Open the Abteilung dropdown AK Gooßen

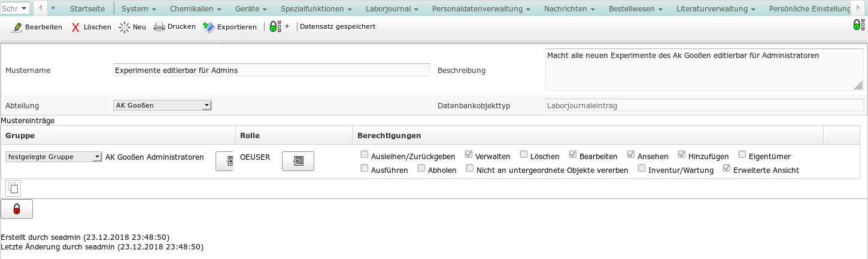(x=162, y=105)
